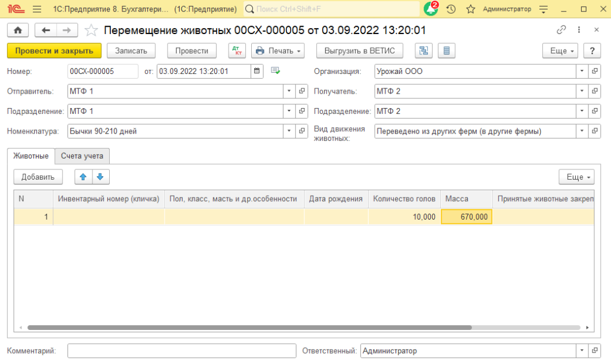Move row down with blue arrow
The width and height of the screenshot is (611, 364).
[x=100, y=177]
